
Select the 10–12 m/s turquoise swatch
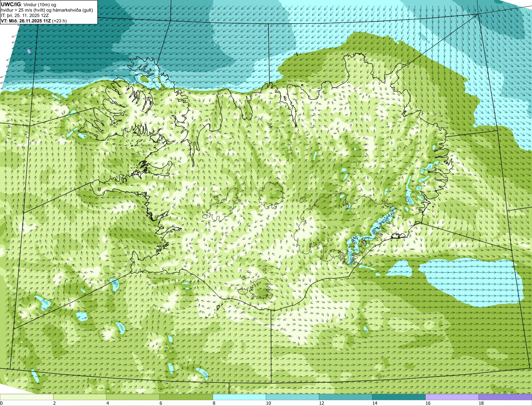coord(293,397)
